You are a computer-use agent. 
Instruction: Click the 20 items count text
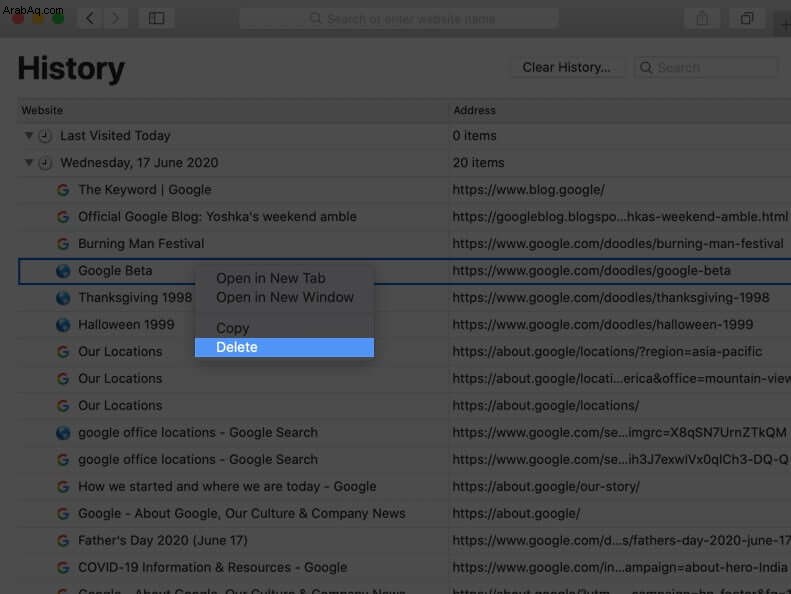point(478,163)
